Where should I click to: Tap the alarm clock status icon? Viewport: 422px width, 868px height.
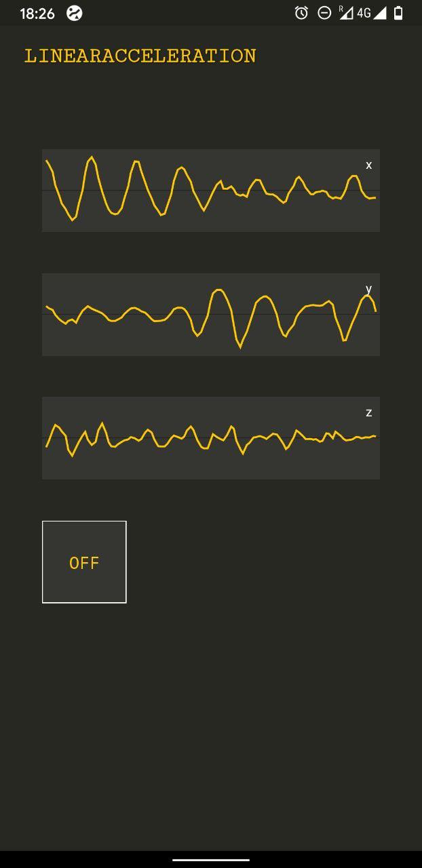pyautogui.click(x=301, y=13)
